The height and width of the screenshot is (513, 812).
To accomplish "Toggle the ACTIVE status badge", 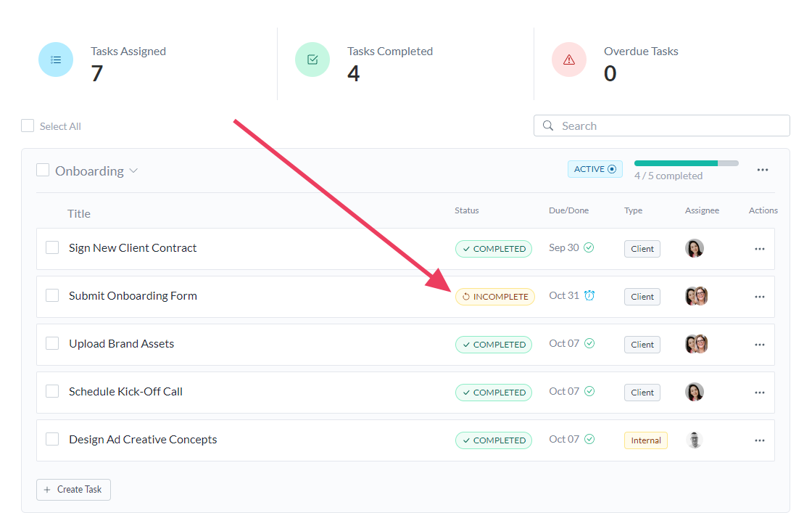I will [594, 169].
